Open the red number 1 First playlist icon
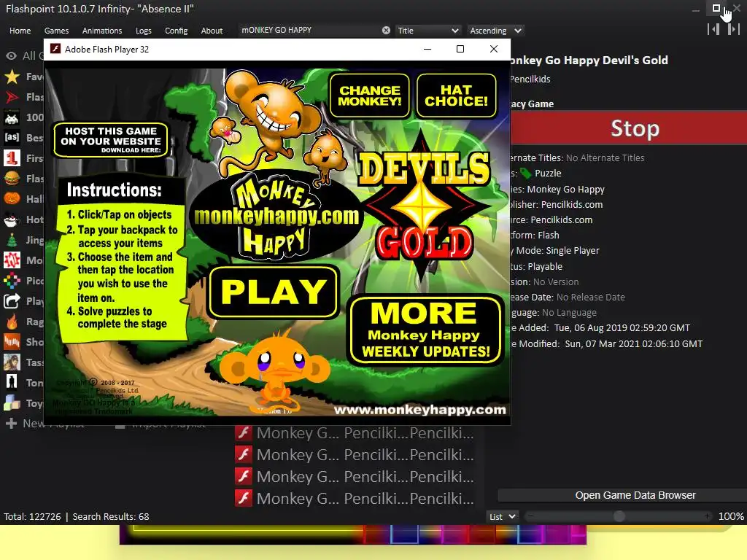Screen dimensions: 747x560 [x=12, y=158]
